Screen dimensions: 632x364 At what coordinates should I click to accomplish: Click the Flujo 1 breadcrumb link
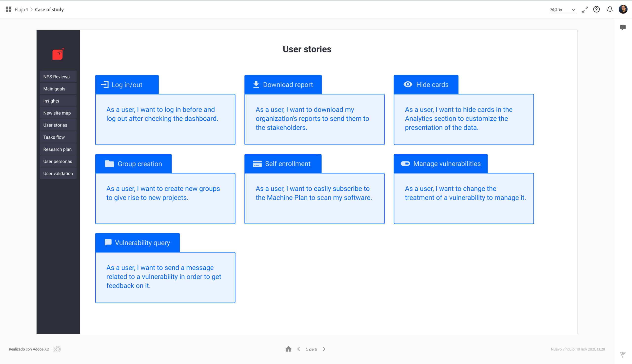click(x=21, y=10)
